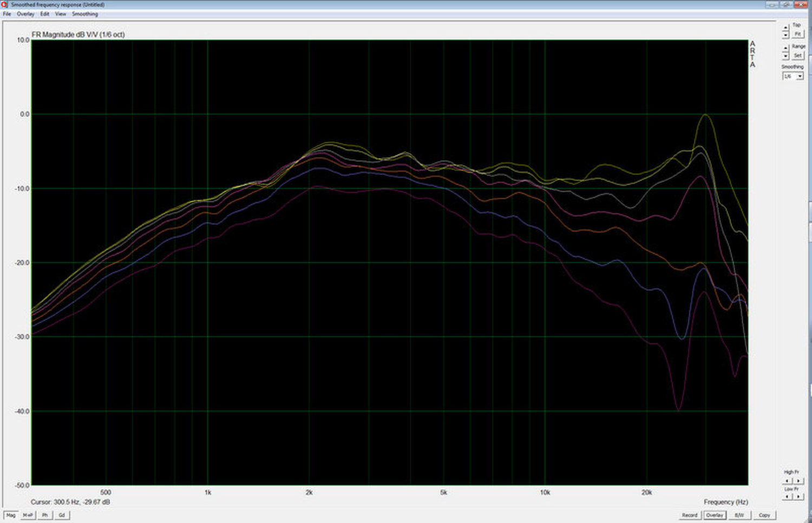Toggle the Mag view button
Image resolution: width=812 pixels, height=523 pixels.
[10, 515]
